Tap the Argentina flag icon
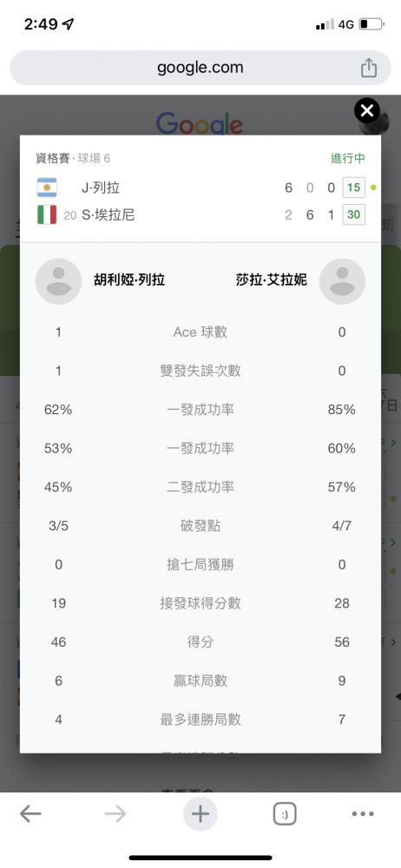 coord(47,187)
